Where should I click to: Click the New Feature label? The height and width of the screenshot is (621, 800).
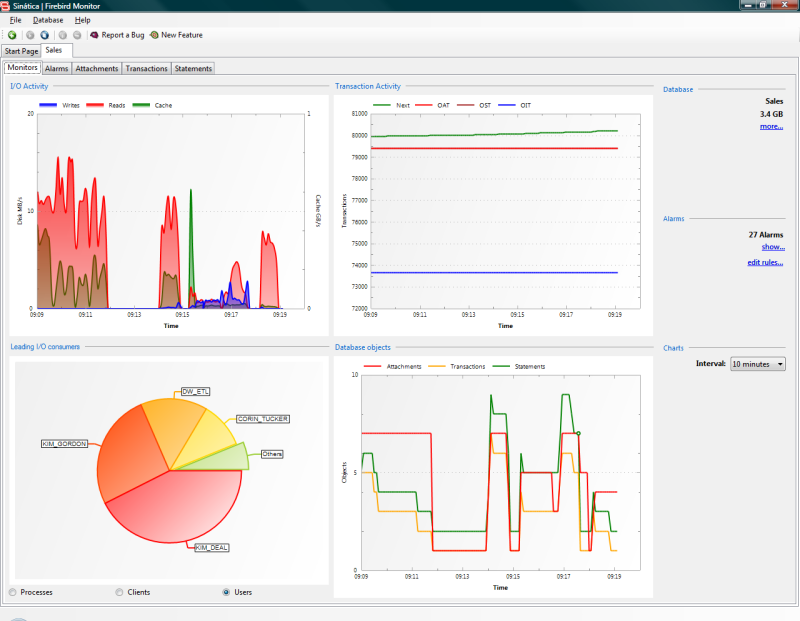pos(182,35)
